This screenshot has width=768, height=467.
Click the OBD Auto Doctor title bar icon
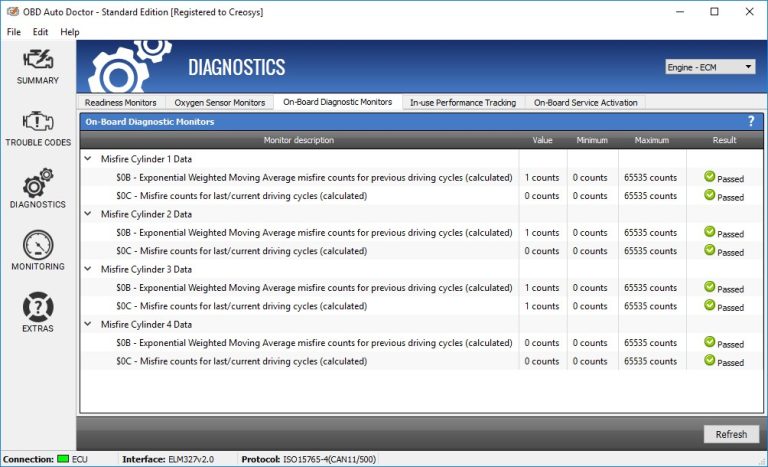pos(13,11)
